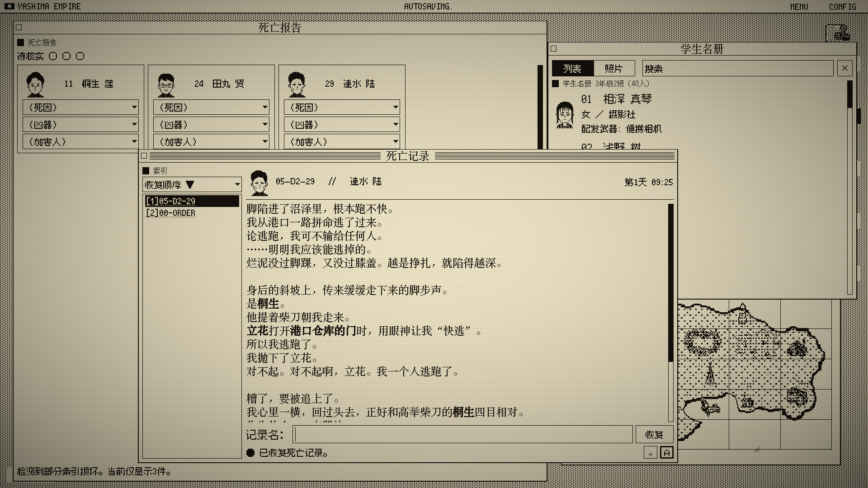Click the third 待核实 circle
868x488 pixels.
coord(80,56)
